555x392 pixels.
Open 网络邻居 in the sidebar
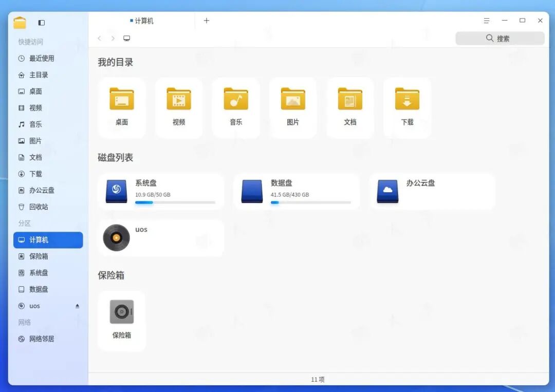(42, 339)
